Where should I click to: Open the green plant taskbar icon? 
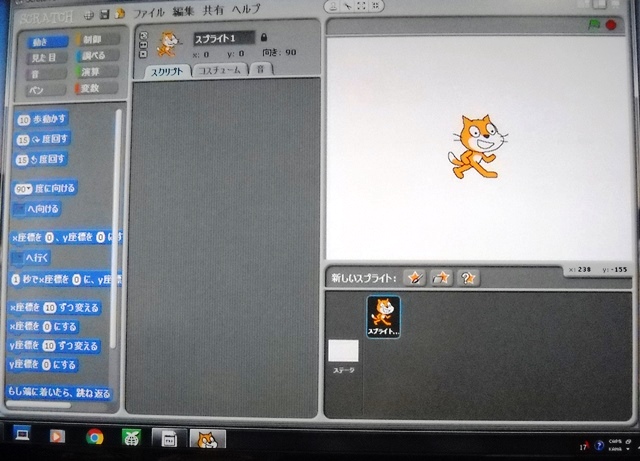coord(131,438)
